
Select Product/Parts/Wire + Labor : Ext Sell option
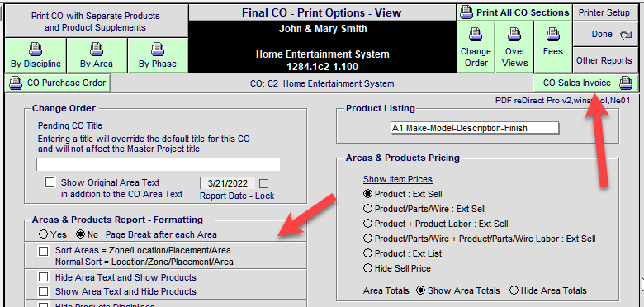[368, 239]
